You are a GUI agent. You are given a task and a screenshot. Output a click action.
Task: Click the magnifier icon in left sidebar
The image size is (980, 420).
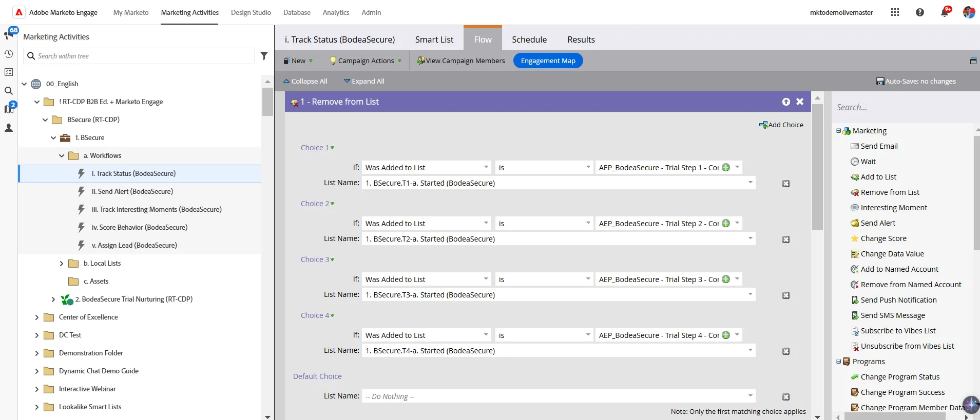pyautogui.click(x=9, y=91)
